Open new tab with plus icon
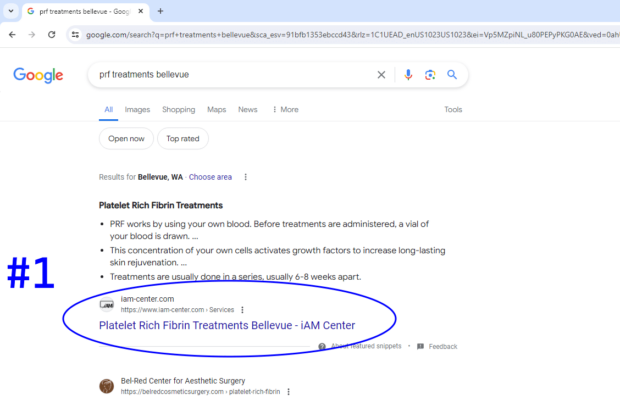 pos(160,11)
